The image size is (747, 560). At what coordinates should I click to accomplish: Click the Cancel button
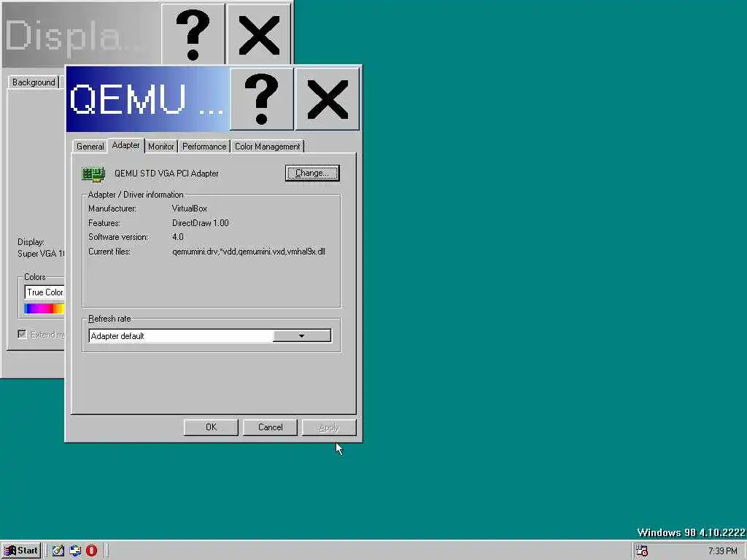[270, 427]
